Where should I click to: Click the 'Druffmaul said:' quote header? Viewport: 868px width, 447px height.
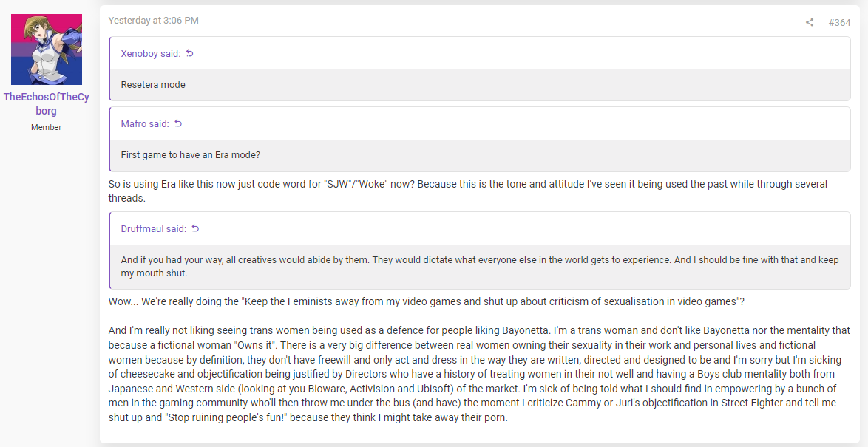tap(153, 228)
